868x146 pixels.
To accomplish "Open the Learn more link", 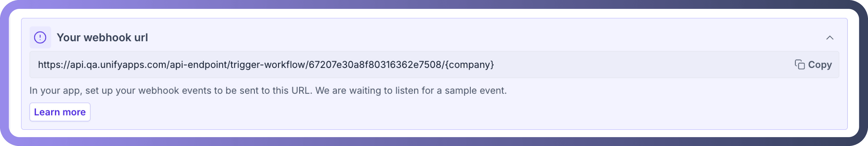I will tap(60, 112).
